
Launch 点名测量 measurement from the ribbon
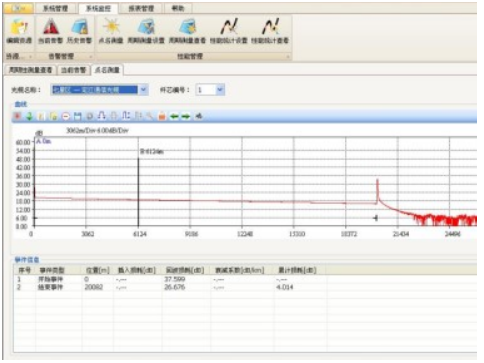pyautogui.click(x=111, y=31)
